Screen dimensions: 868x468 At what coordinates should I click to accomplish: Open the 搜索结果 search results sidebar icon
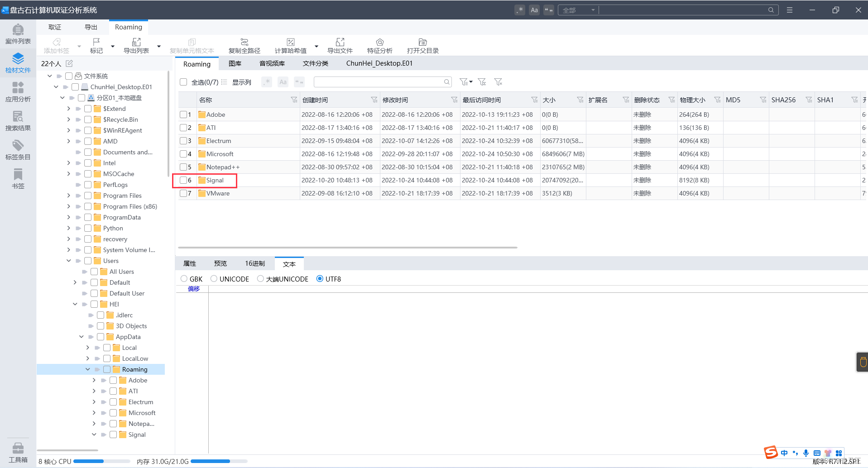point(18,121)
